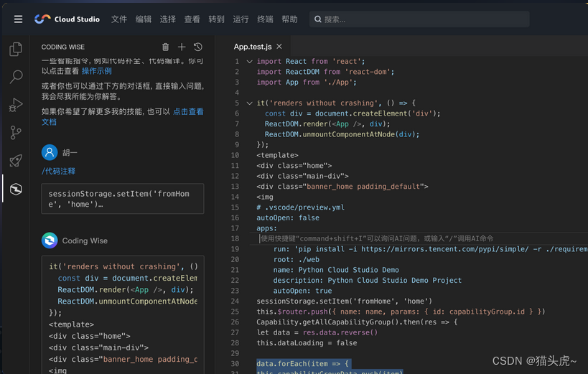Image resolution: width=588 pixels, height=374 pixels.
Task: Click the 'root: ./web' line
Action: (297, 259)
